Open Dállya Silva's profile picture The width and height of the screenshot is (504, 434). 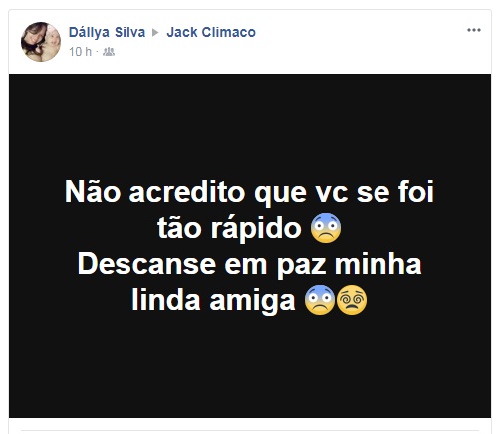pyautogui.click(x=41, y=42)
